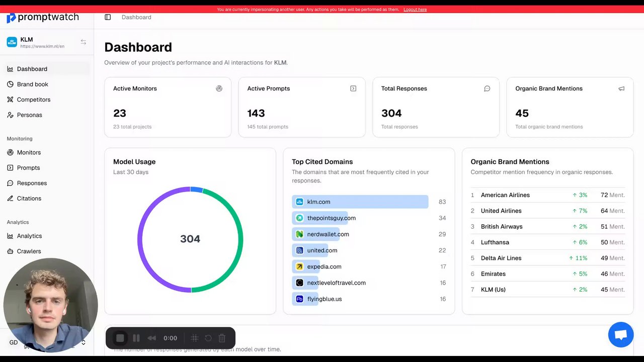Click the flyingblue.us favicon

[299, 299]
